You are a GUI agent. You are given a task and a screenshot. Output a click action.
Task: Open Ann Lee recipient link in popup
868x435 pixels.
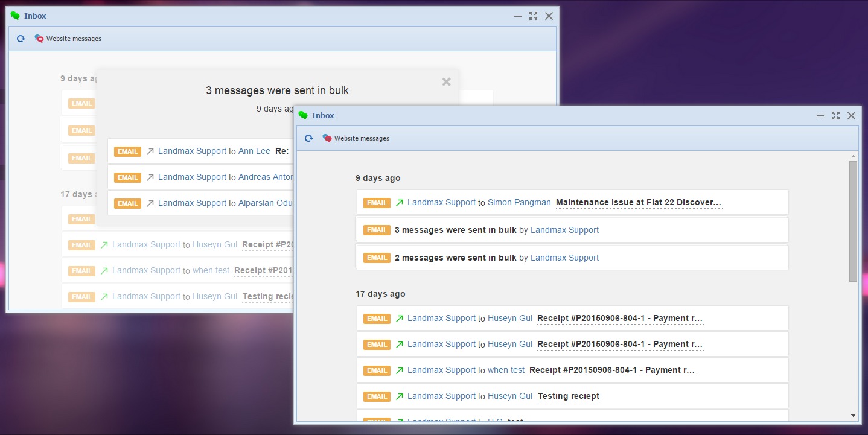point(254,151)
